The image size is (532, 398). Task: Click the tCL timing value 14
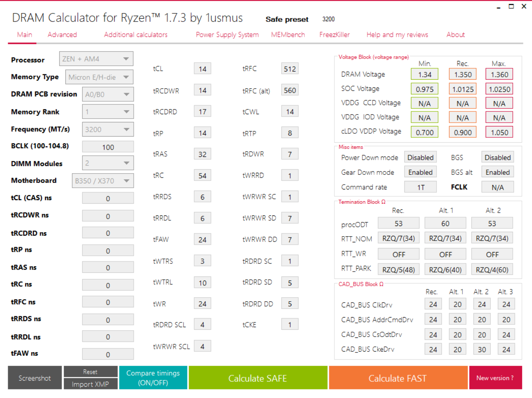point(202,69)
